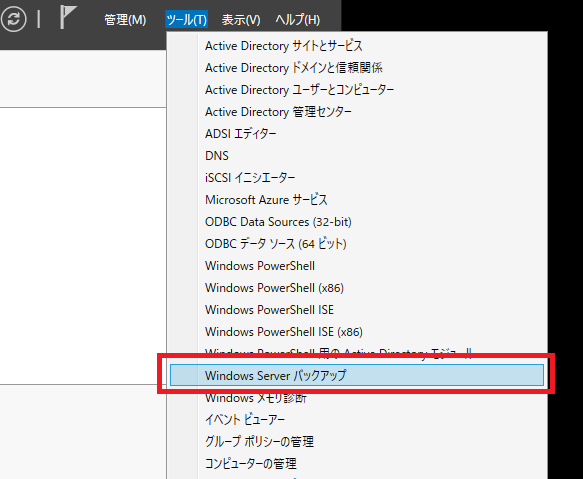The width and height of the screenshot is (583, 479).
Task: Open the notifications flag icon
Action: (68, 17)
